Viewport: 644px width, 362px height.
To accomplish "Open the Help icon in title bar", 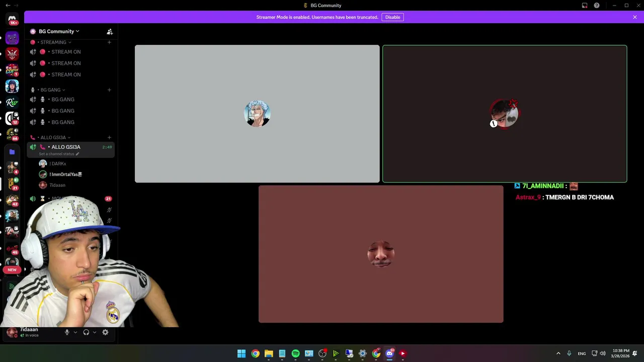I will [x=597, y=6].
